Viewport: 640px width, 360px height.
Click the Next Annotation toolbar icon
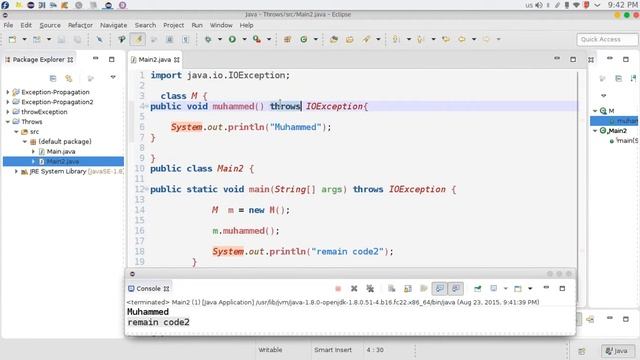pyautogui.click(x=396, y=40)
